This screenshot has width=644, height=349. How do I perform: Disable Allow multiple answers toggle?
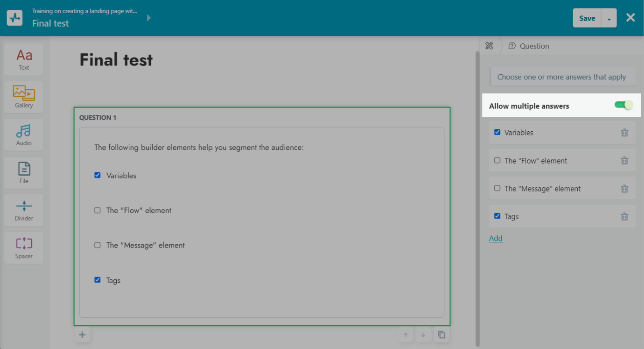[623, 105]
